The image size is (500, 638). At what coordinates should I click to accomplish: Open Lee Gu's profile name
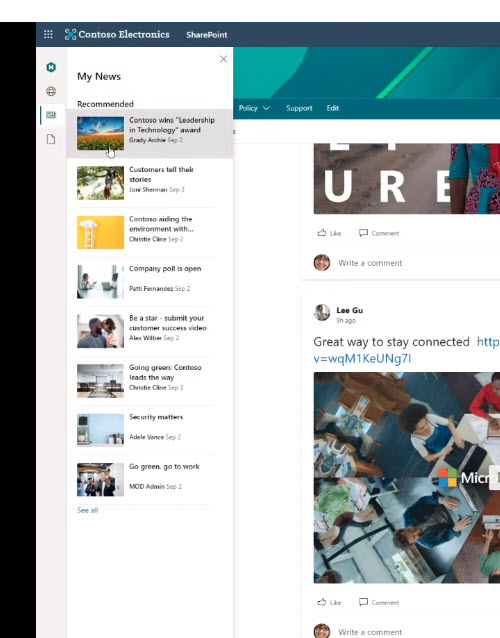coord(349,310)
